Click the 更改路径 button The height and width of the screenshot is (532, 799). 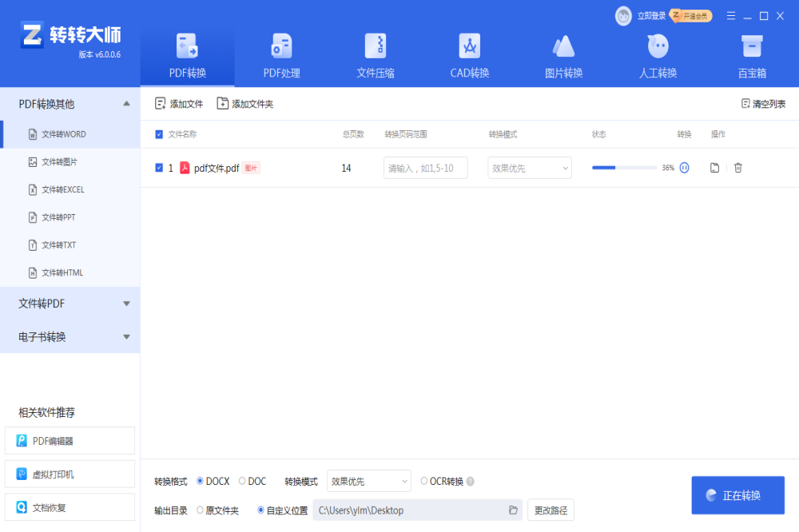click(551, 510)
